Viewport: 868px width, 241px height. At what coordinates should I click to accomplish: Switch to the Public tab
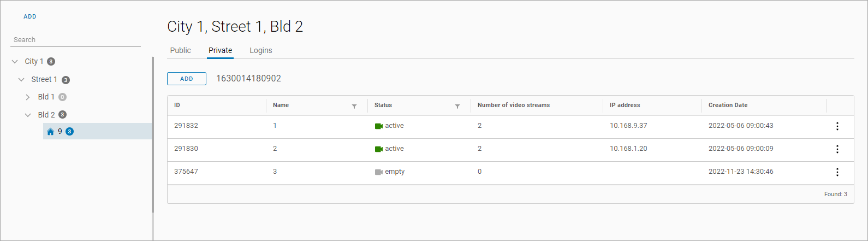[180, 50]
